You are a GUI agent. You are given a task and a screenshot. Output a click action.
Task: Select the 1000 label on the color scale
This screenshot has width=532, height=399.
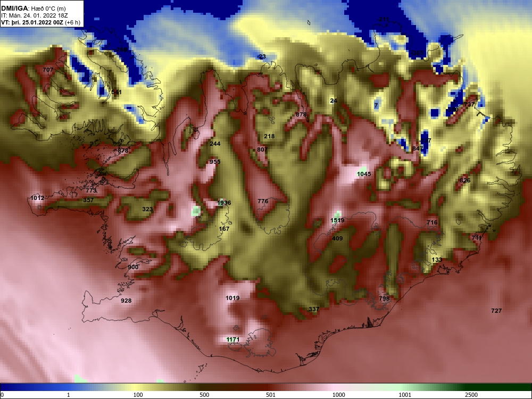point(338,395)
